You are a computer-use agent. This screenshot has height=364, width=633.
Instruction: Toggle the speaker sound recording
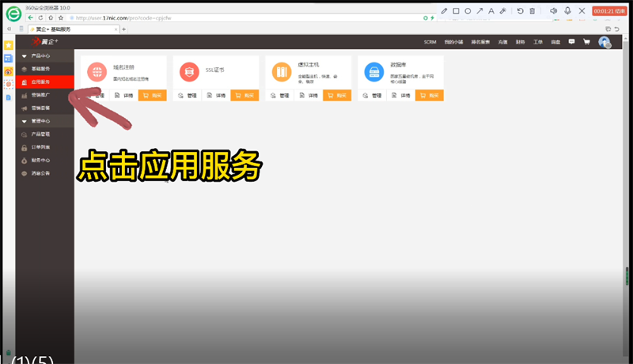[553, 11]
